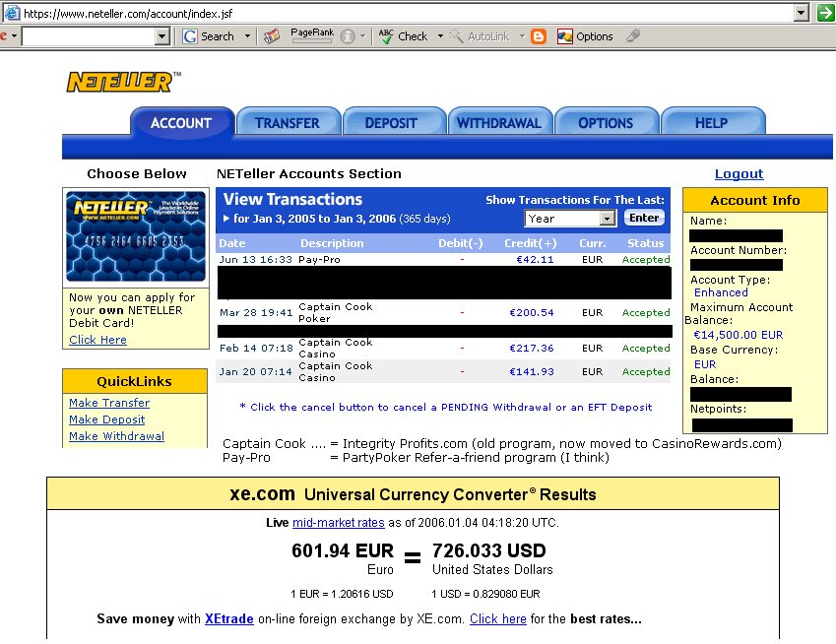This screenshot has height=644, width=836.
Task: Click the Jun 13 16:33 date cell
Action: click(x=255, y=260)
